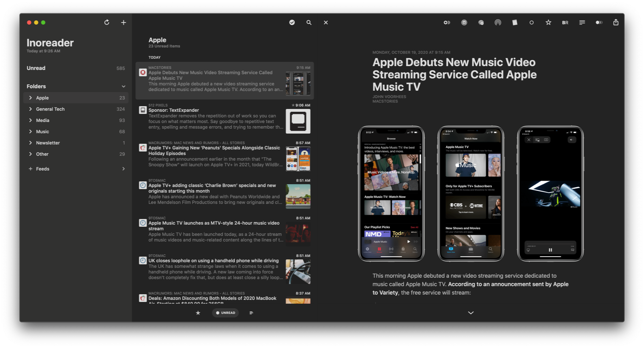Toggle starred-only filtering

point(198,312)
